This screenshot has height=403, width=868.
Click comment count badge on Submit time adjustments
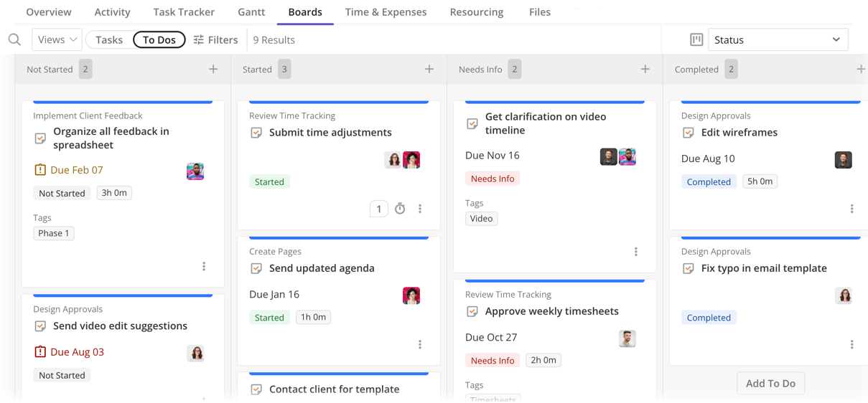click(378, 209)
